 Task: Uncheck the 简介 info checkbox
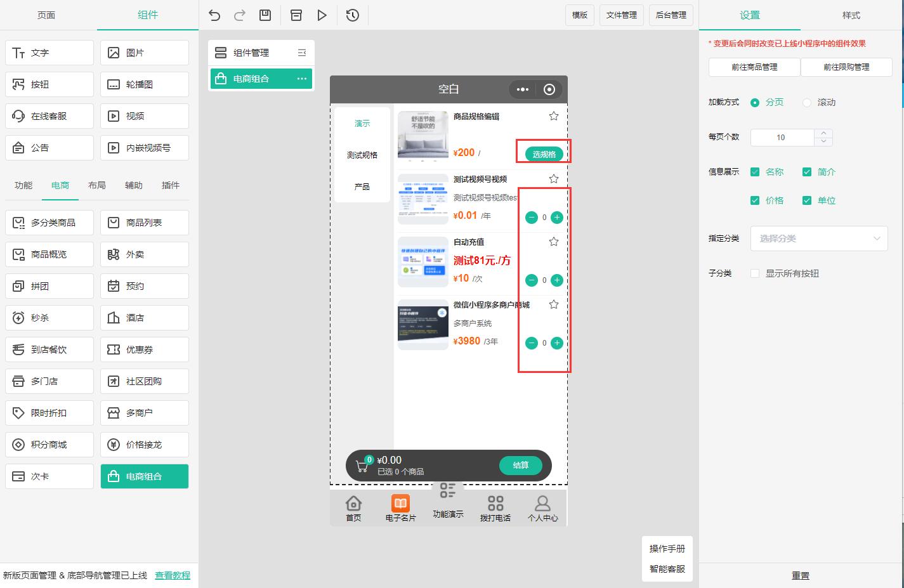pyautogui.click(x=807, y=172)
